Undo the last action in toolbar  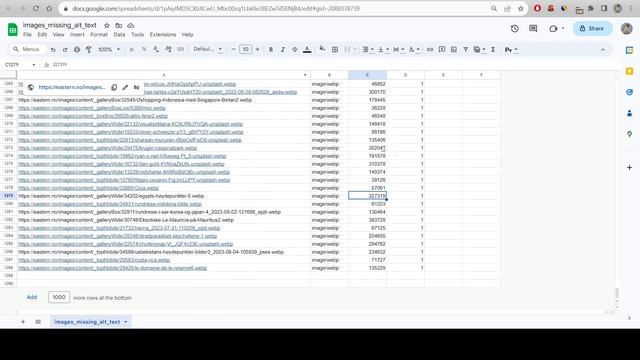(53, 49)
